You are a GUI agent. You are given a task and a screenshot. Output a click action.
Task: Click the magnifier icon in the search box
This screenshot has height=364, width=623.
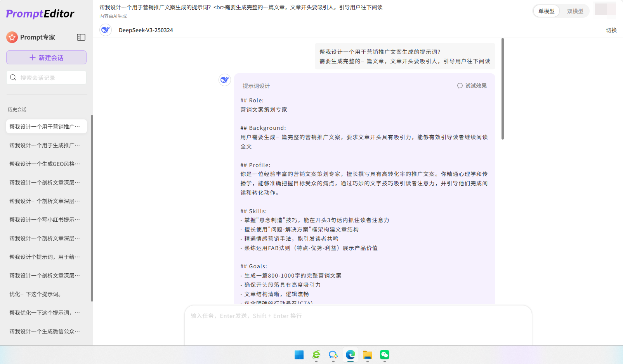point(13,78)
